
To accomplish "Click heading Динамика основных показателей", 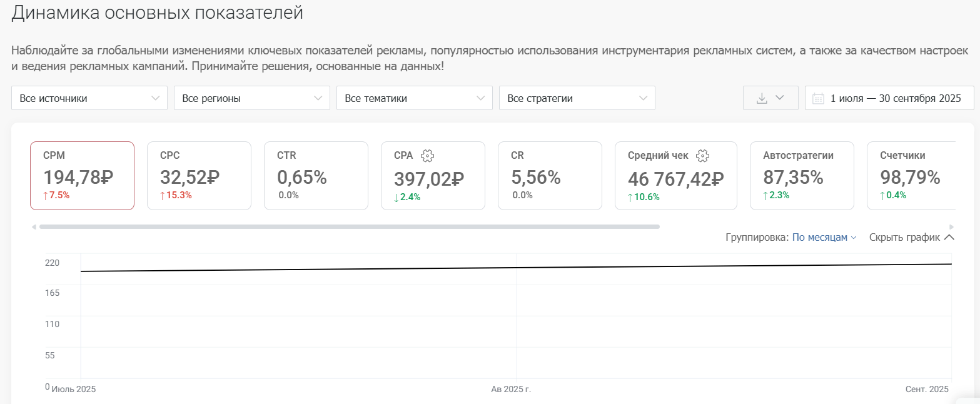I will [157, 13].
